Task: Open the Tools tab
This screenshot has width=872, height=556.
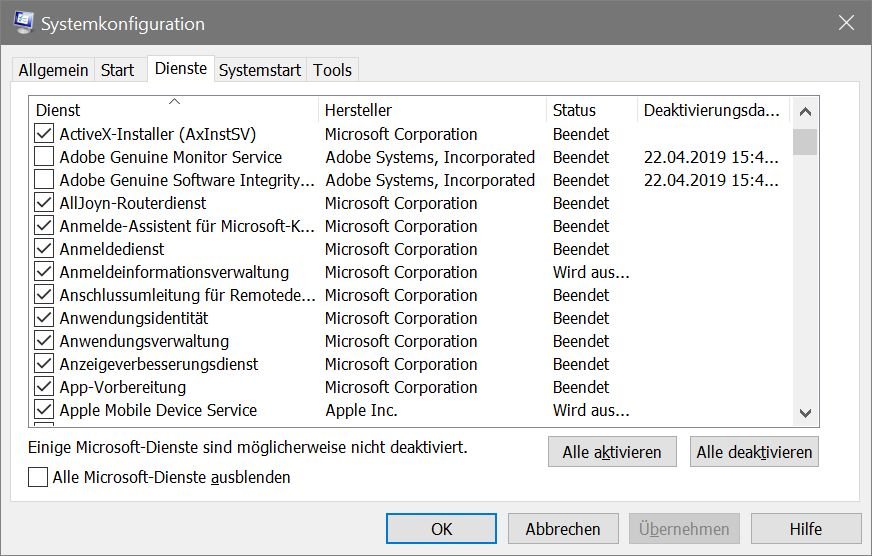Action: coord(332,70)
